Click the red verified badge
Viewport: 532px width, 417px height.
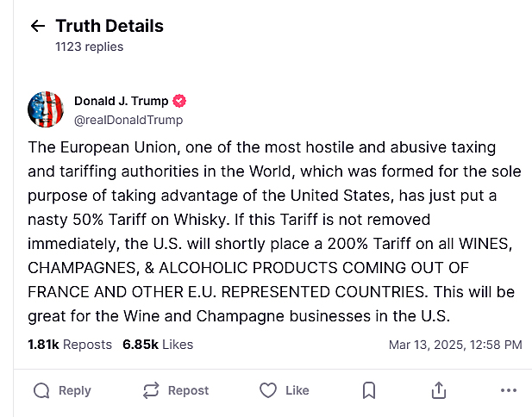click(180, 102)
